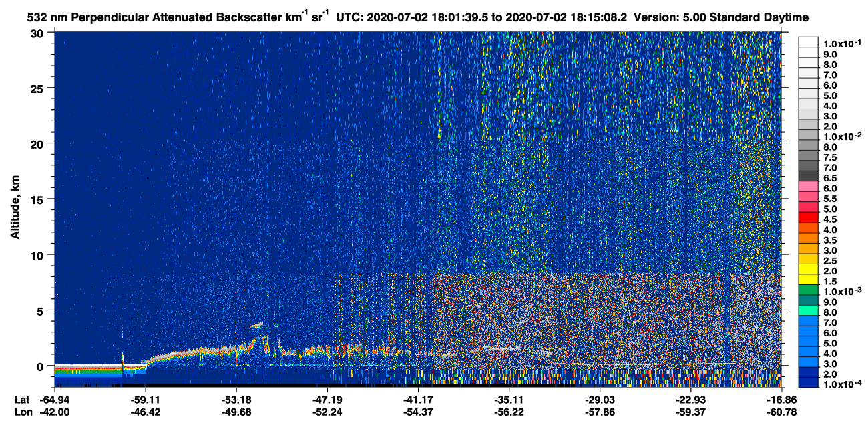Click colorbar label 6.5

830,178
